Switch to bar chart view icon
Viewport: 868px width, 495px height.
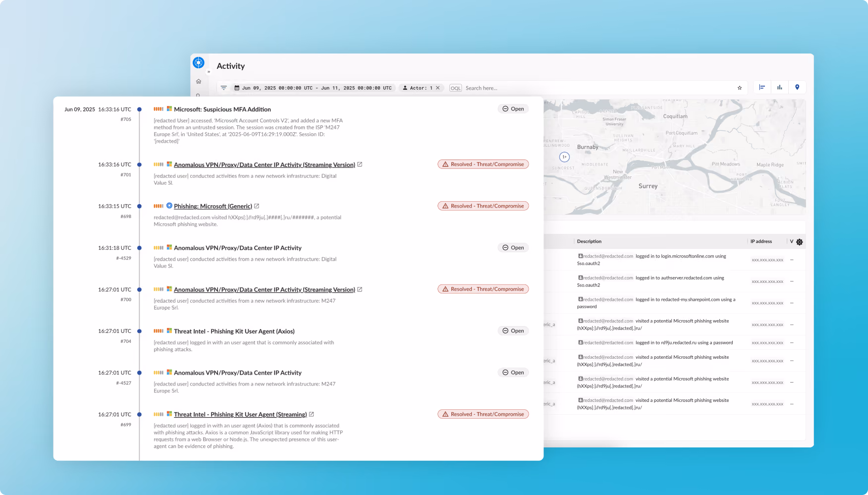(x=780, y=87)
